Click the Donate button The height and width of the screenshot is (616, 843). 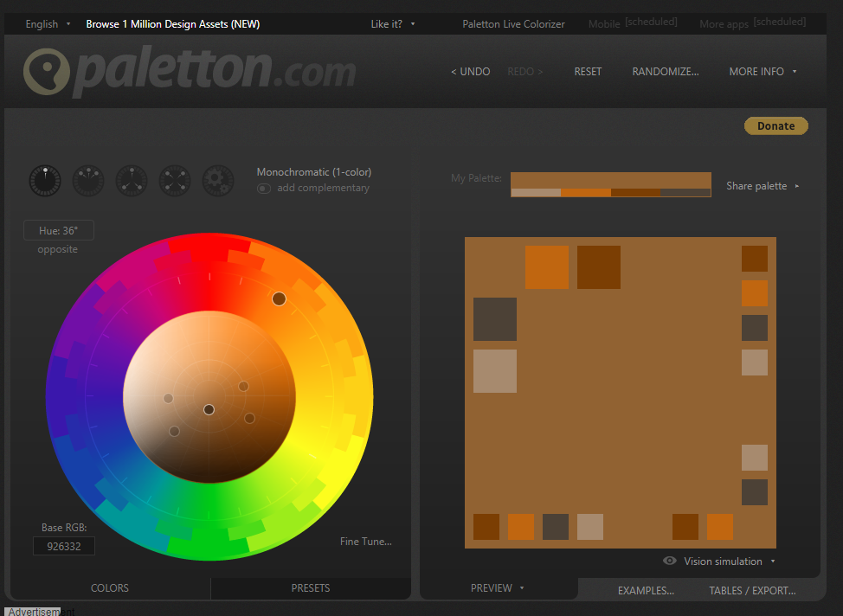[775, 125]
